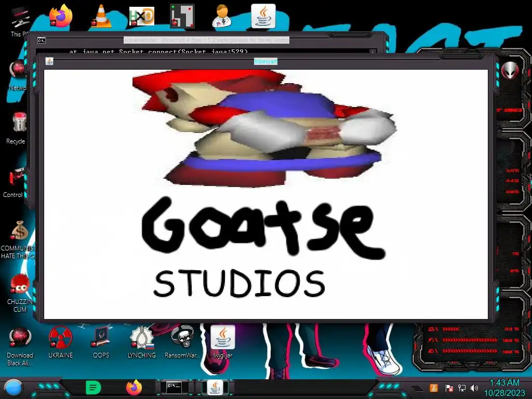Open the Recycle bin icon
Image resolution: width=532 pixels, height=399 pixels.
[x=17, y=128]
